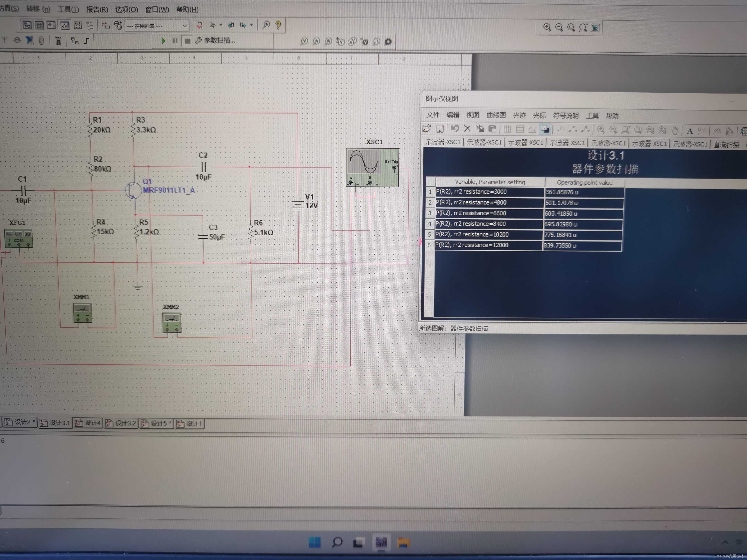Expand the 在用列表 in-use list dropdown
747x560 pixels.
click(x=184, y=26)
